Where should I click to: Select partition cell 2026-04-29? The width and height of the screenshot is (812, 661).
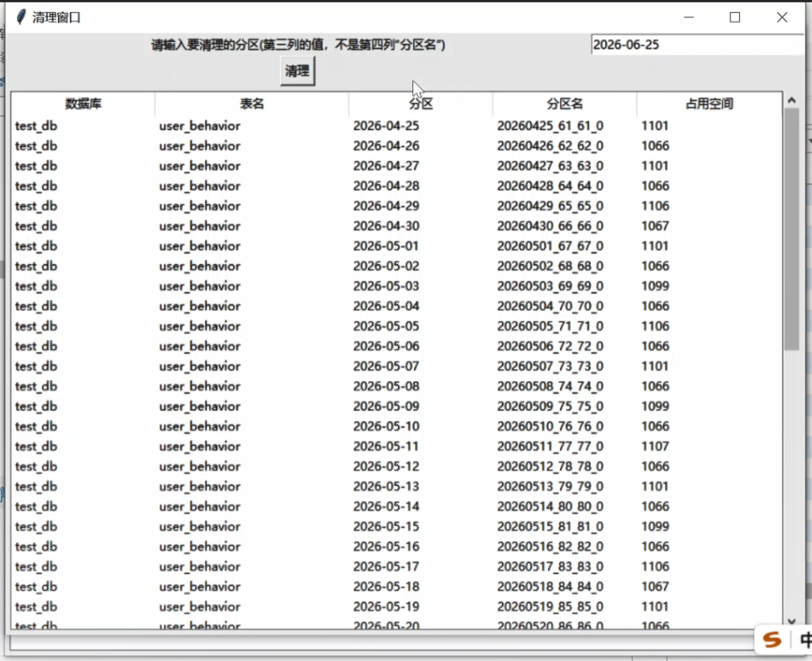pyautogui.click(x=386, y=206)
